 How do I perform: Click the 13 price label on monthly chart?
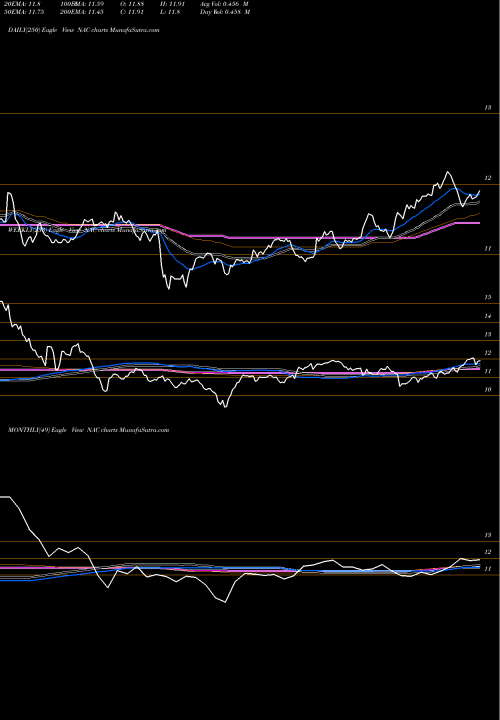488,535
